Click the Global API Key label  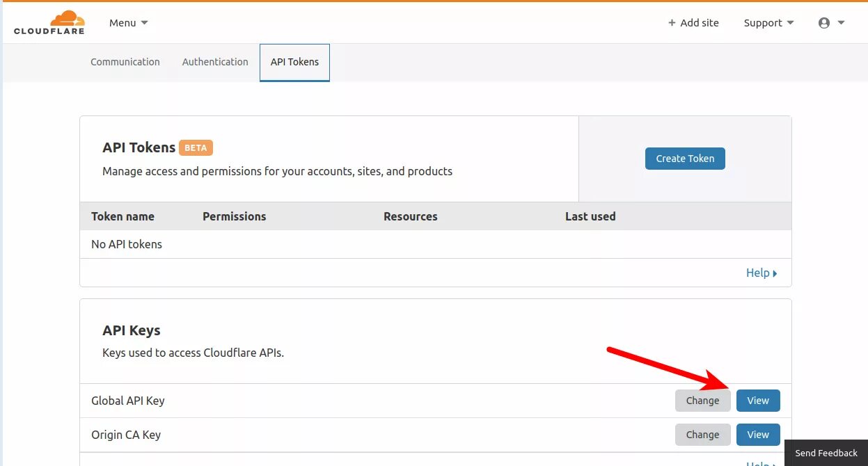(x=128, y=401)
